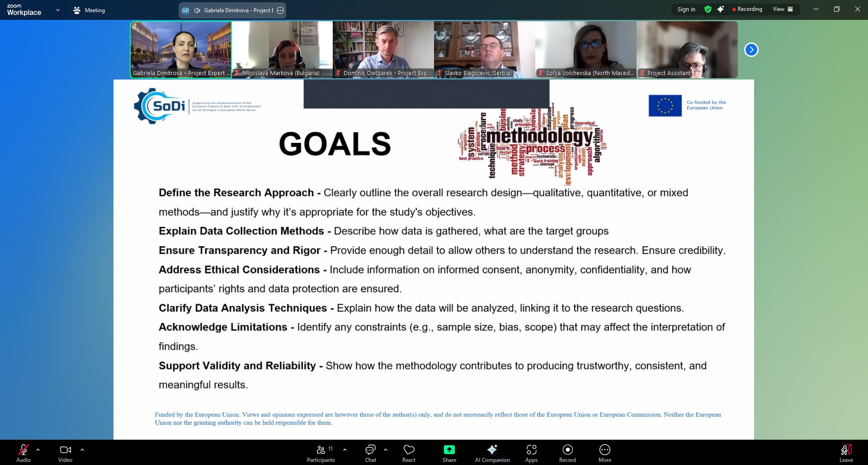This screenshot has width=868, height=465.
Task: Minimize the Zoom window
Action: tap(816, 9)
